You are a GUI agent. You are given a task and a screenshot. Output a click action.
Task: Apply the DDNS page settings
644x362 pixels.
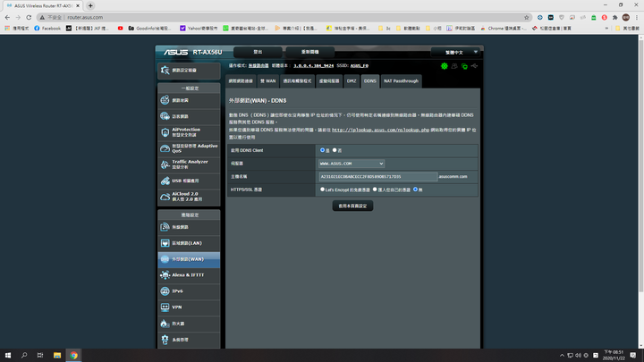tap(352, 206)
